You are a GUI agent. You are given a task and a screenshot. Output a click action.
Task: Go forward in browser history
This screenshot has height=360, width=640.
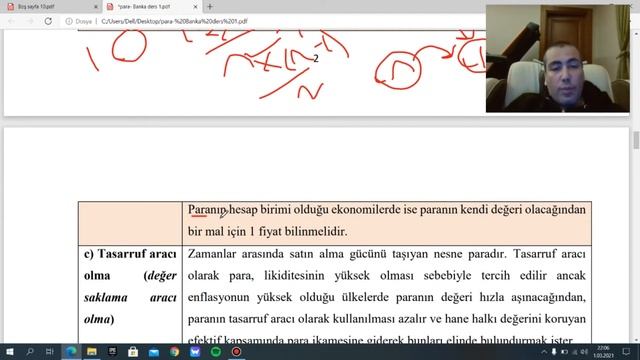tap(30, 21)
